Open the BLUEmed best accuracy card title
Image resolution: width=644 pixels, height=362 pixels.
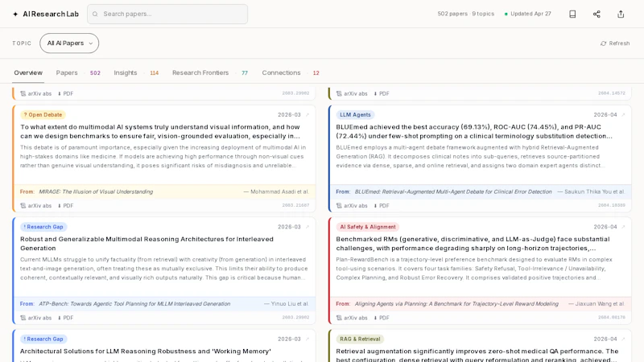[474, 131]
